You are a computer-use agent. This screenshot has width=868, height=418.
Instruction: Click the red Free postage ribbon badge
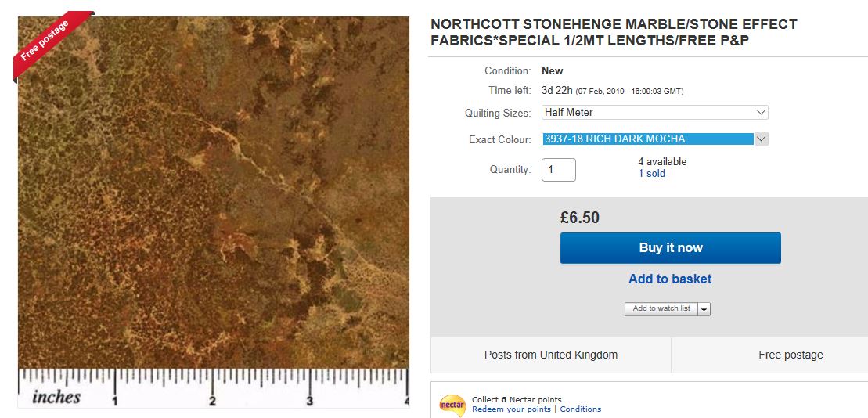click(x=45, y=42)
